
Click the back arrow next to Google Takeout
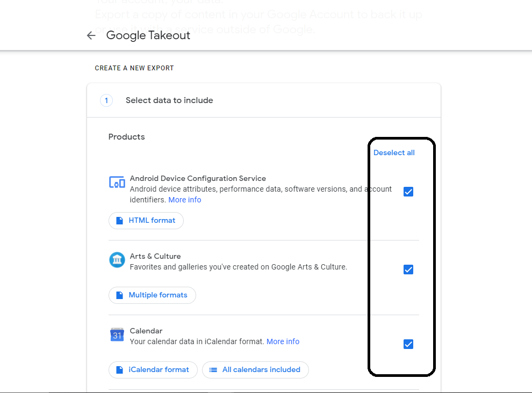(91, 35)
